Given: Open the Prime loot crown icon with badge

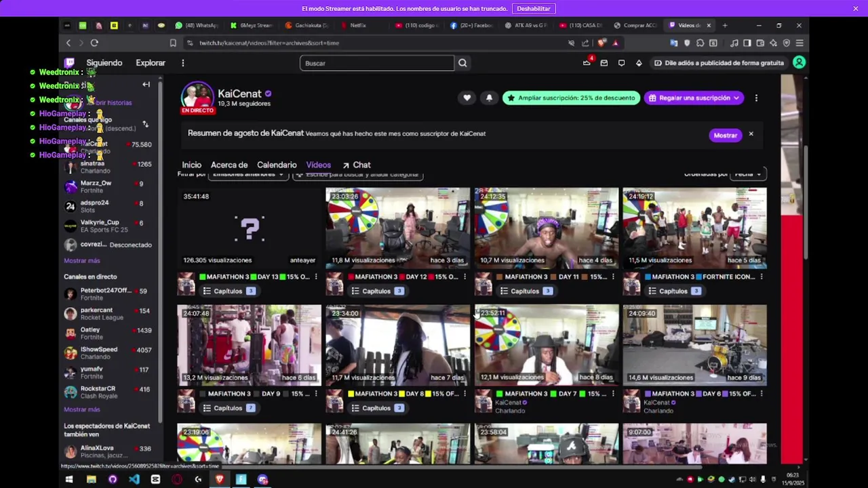Looking at the screenshot, I should (x=587, y=63).
